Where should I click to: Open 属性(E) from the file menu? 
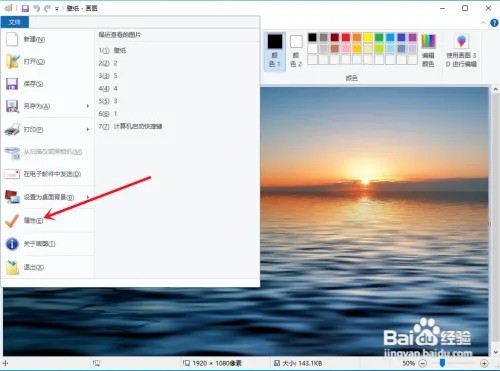tap(47, 220)
